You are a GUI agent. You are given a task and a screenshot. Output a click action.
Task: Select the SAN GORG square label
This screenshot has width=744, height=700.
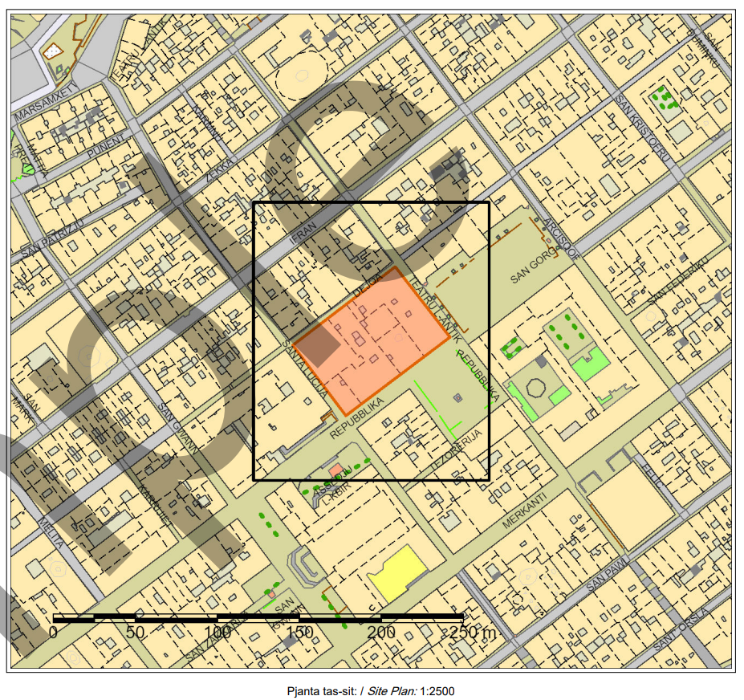pyautogui.click(x=533, y=267)
